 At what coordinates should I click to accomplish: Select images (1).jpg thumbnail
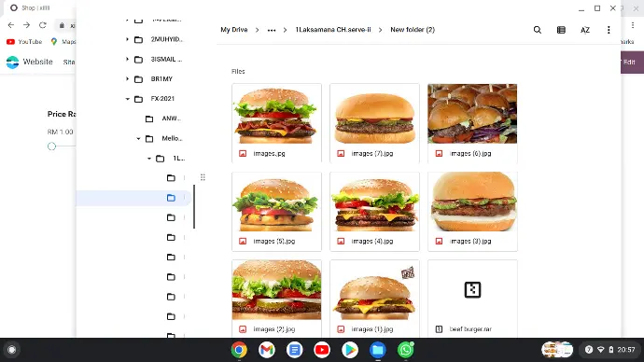click(374, 290)
